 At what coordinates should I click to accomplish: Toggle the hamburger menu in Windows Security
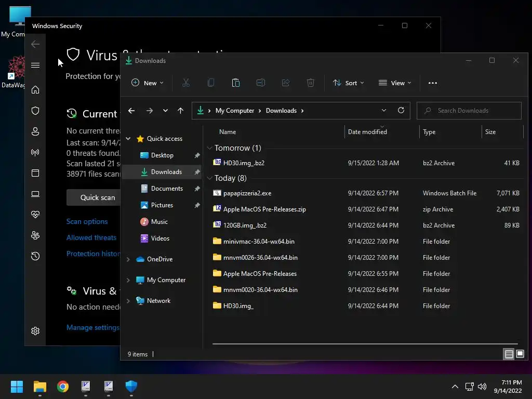click(x=35, y=65)
